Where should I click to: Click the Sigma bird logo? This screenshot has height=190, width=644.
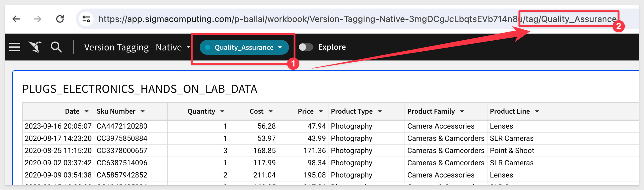pyautogui.click(x=35, y=47)
